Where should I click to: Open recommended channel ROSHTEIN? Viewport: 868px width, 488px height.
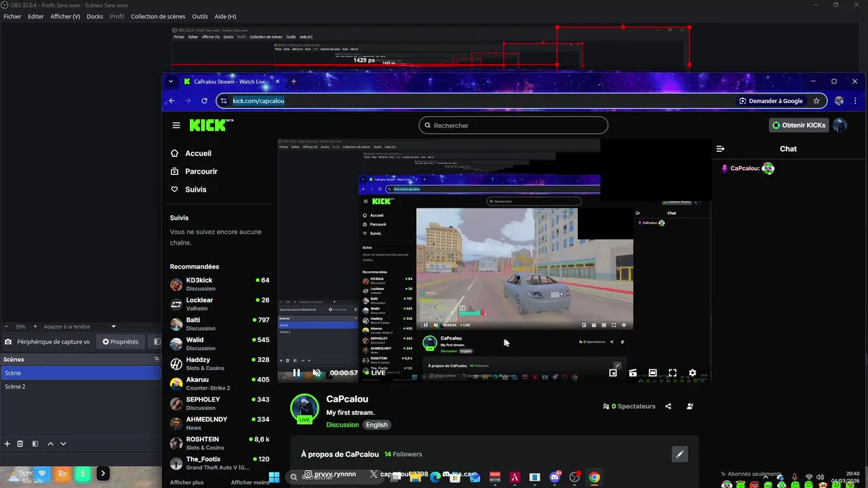(x=220, y=443)
